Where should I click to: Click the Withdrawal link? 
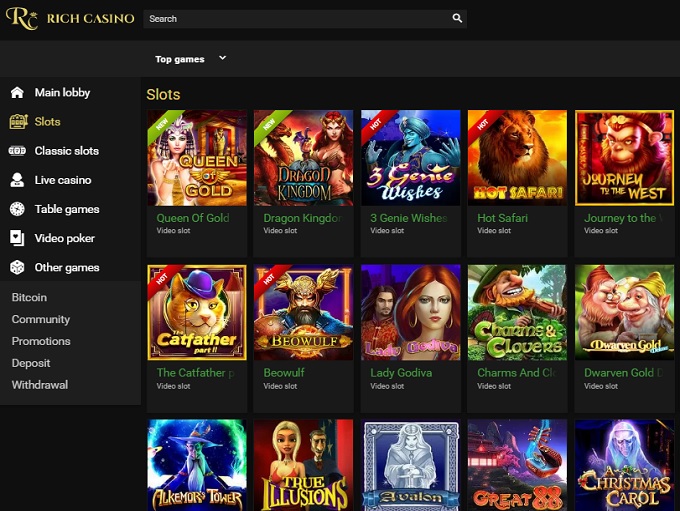[x=40, y=386]
